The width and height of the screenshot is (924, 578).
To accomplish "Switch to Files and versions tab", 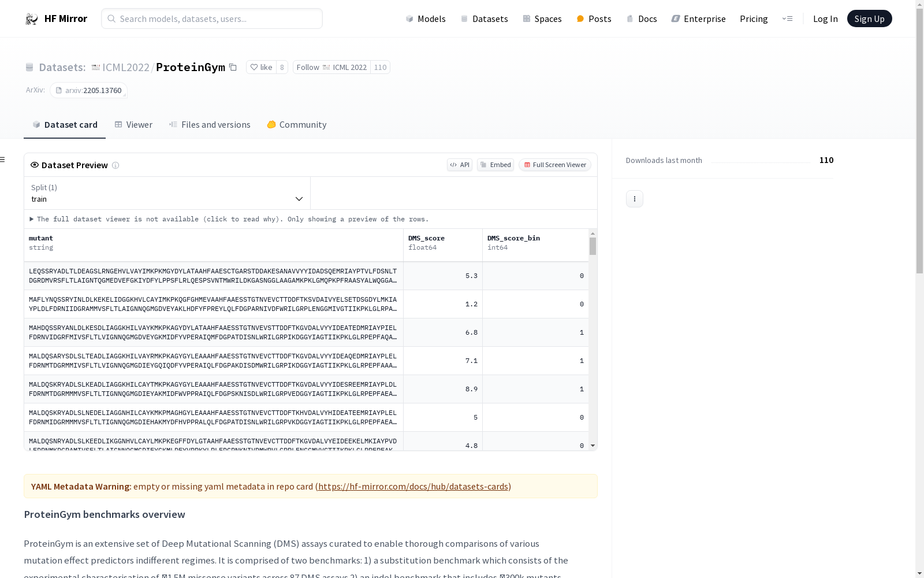I will [210, 125].
